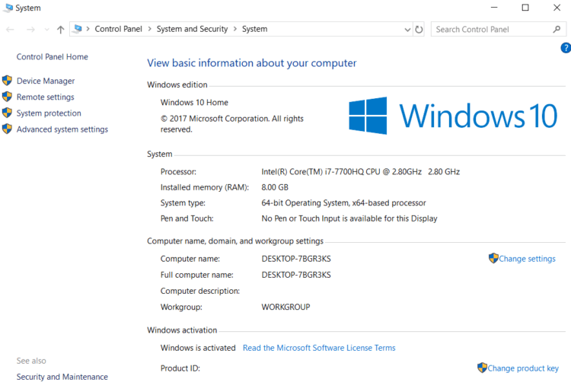Refresh the System page
The width and height of the screenshot is (571, 392).
(419, 30)
